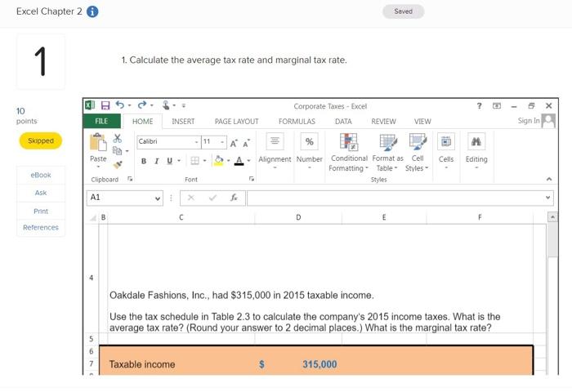Toggle bold formatting
572x392 pixels.
click(x=144, y=161)
